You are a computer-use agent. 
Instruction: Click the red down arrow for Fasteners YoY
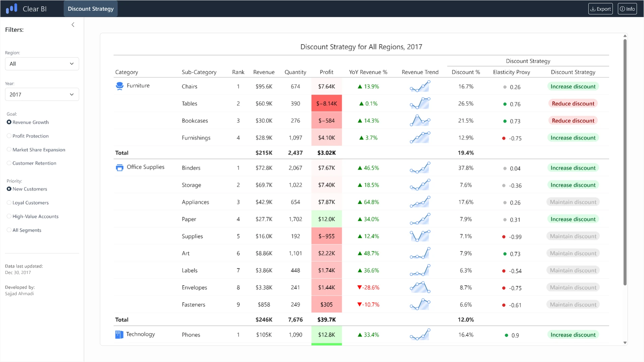click(x=360, y=305)
